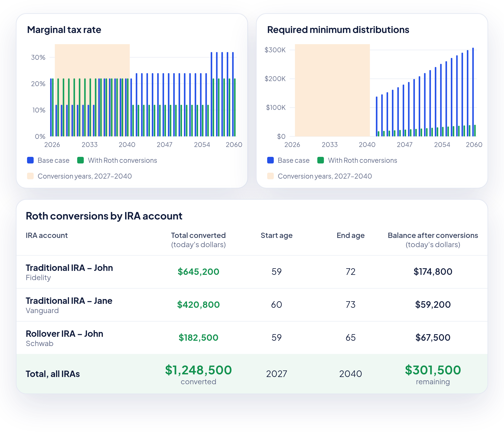Screen dimensions: 504x435
Task: Click the 'Roth conversions by IRA account' heading
Action: coord(104,216)
